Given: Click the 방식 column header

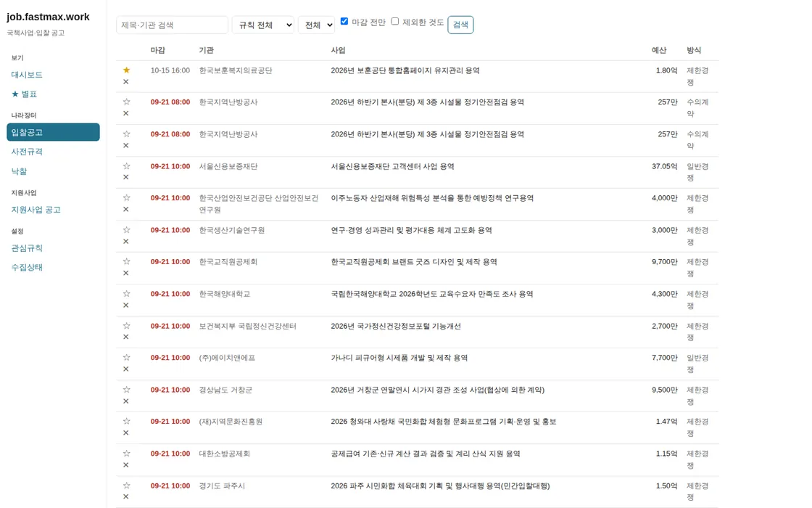Looking at the screenshot, I should pos(694,50).
